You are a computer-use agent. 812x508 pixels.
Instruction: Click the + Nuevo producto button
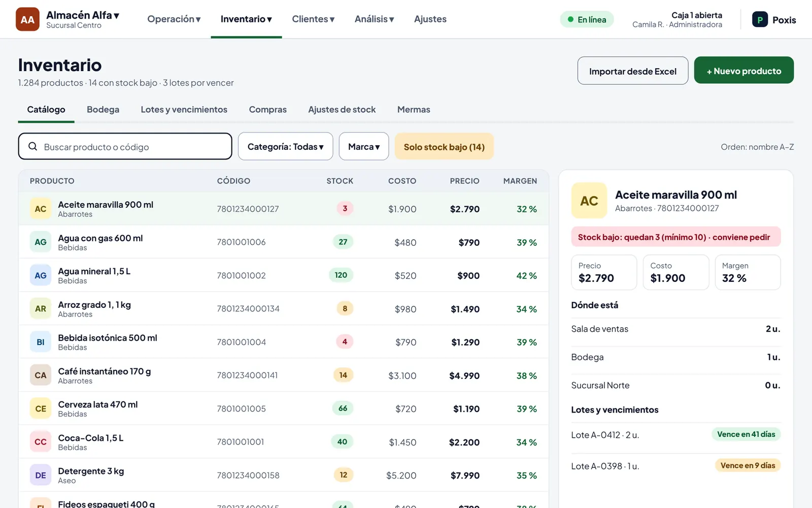point(744,70)
